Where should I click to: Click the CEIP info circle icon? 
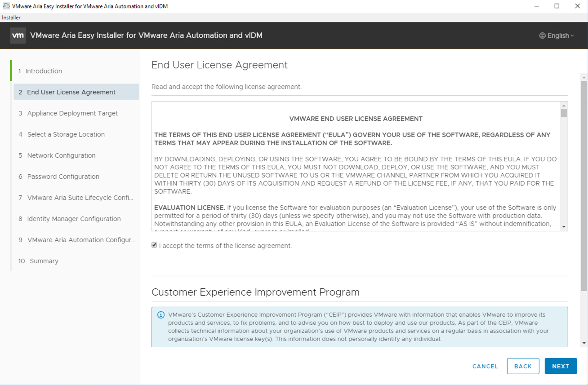[160, 315]
